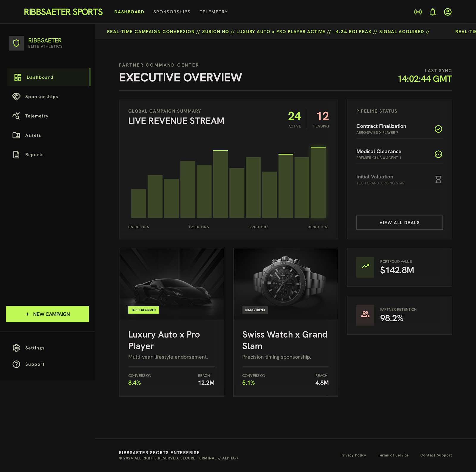Click the Reports document icon
The width and height of the screenshot is (476, 472).
[16, 155]
